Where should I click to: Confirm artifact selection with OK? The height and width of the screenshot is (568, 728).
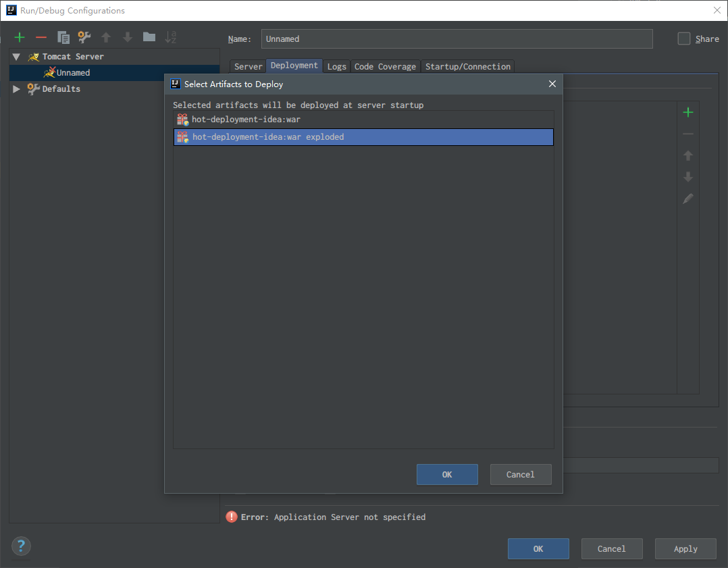click(x=447, y=474)
